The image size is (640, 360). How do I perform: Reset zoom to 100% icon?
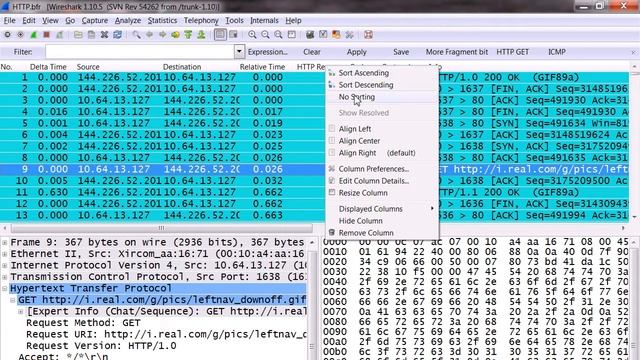click(278, 35)
